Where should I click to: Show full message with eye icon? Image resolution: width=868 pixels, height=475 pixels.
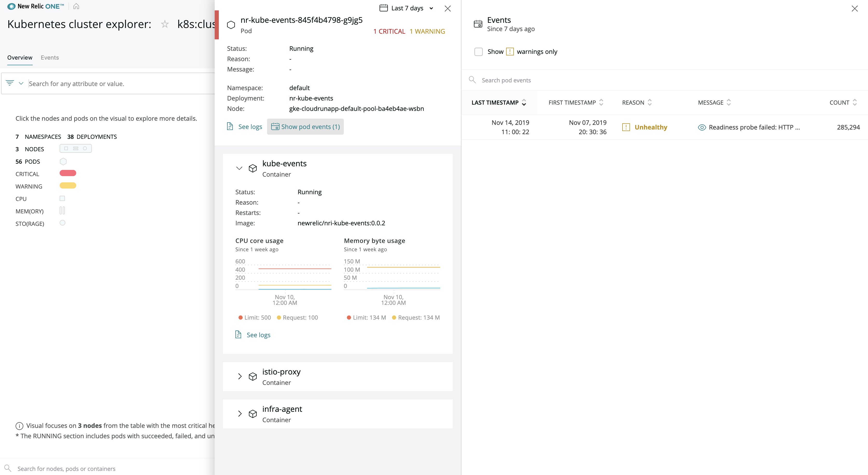click(702, 127)
